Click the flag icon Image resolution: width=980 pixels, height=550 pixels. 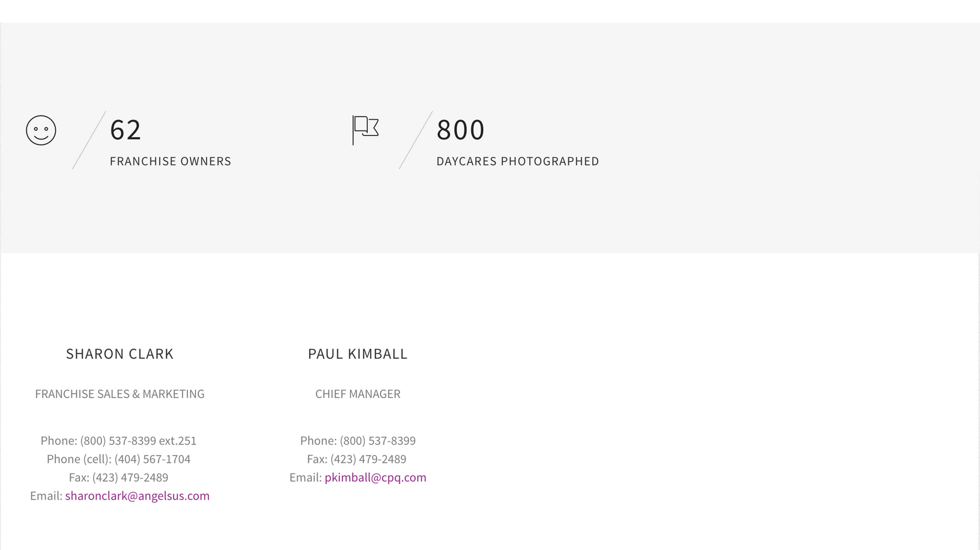click(x=365, y=129)
